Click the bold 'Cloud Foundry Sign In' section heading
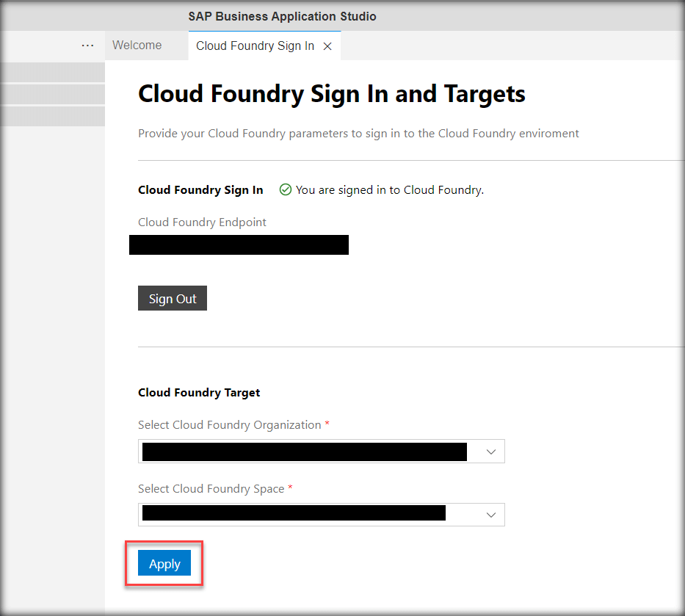Screen dimensions: 685x616 pos(200,190)
